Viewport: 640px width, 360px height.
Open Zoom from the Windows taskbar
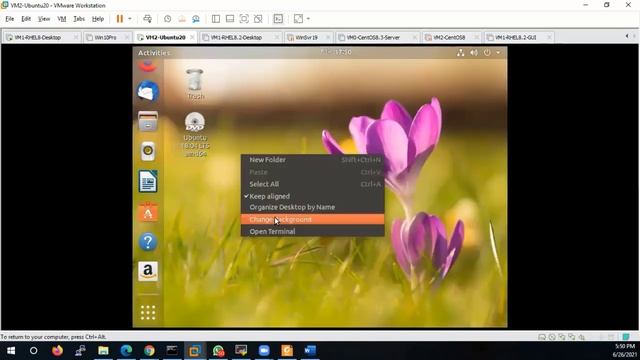click(264, 351)
